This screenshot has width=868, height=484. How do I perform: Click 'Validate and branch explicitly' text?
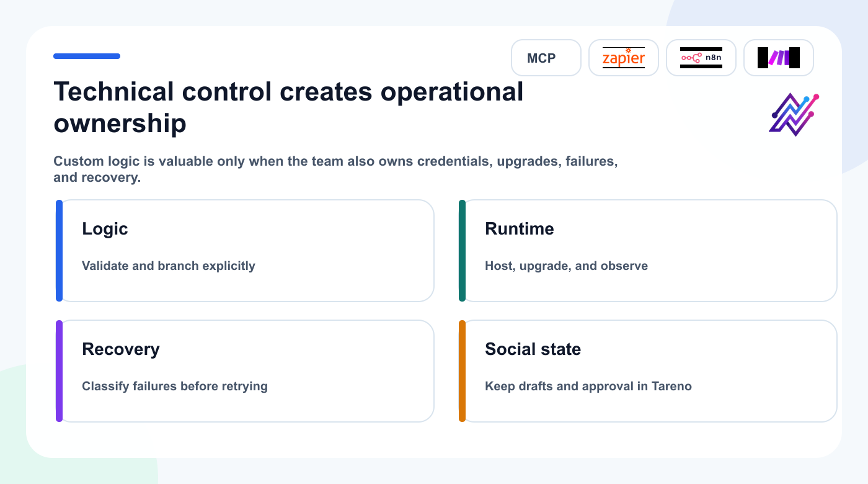(x=169, y=266)
